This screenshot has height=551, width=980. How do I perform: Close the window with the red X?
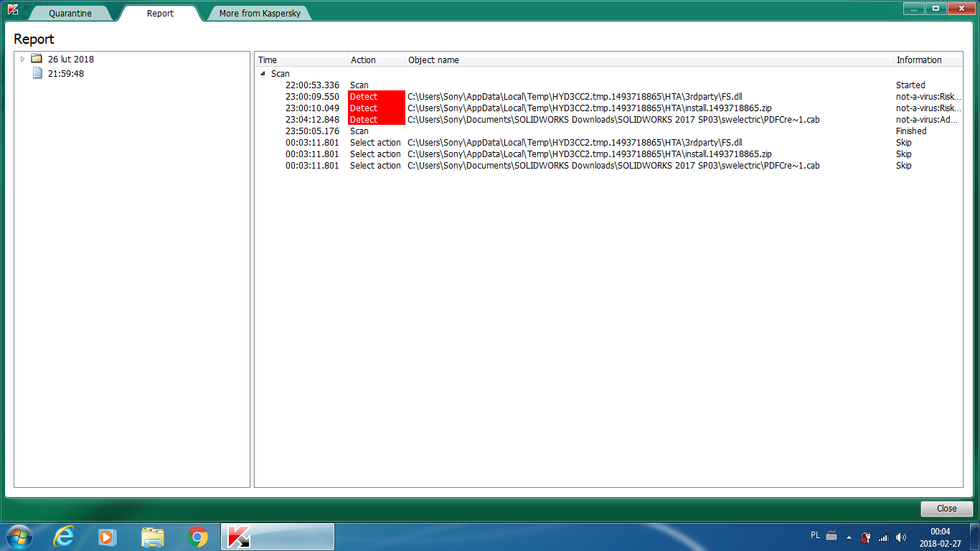(x=961, y=8)
